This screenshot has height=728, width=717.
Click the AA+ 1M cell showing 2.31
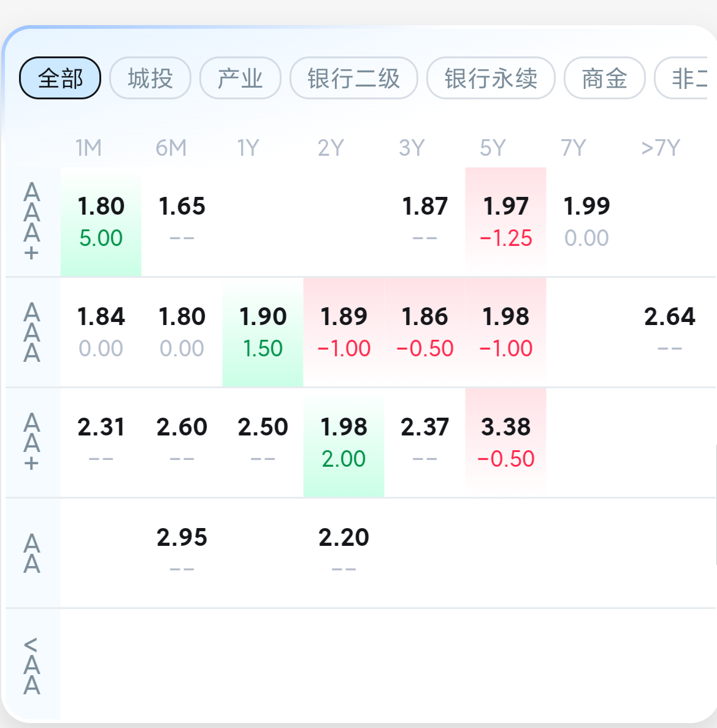coord(101,442)
